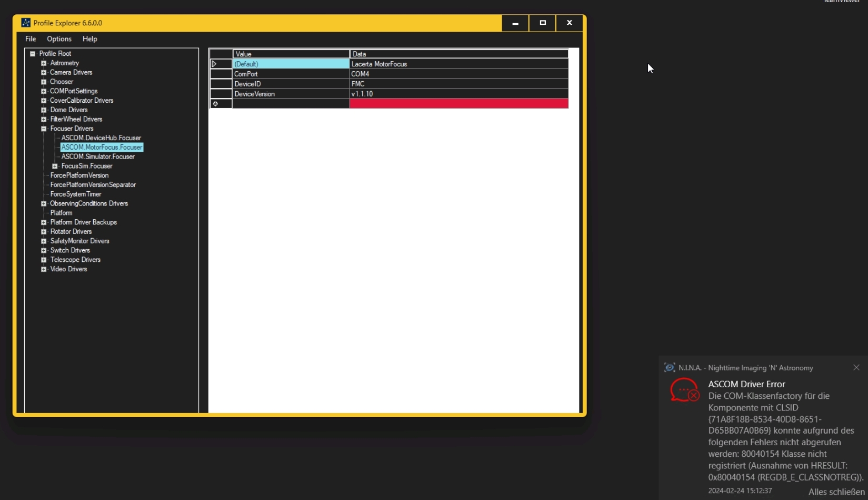Image resolution: width=868 pixels, height=500 pixels.
Task: Select ForceSystemTimer tree item
Action: click(76, 194)
